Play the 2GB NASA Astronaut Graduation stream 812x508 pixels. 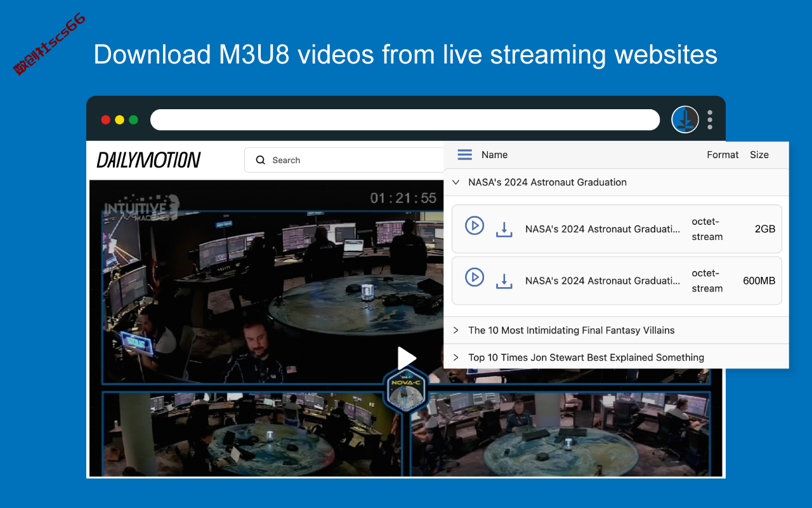475,225
